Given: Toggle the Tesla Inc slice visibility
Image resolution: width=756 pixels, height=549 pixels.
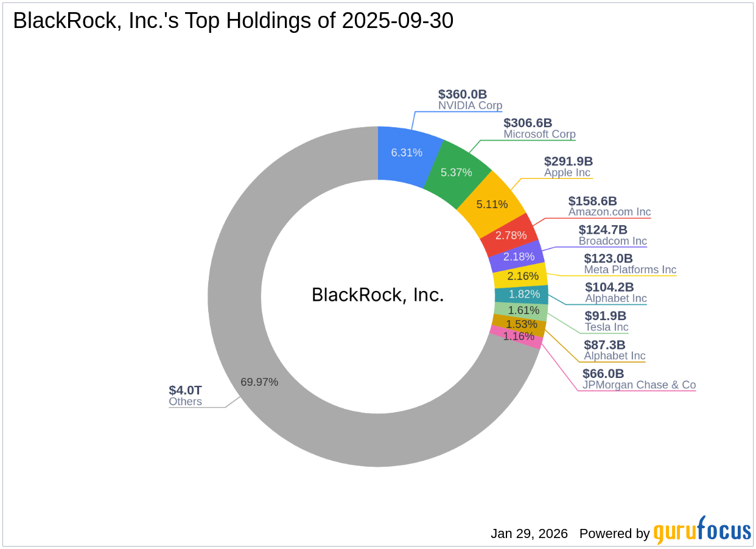Looking at the screenshot, I should click(x=524, y=310).
